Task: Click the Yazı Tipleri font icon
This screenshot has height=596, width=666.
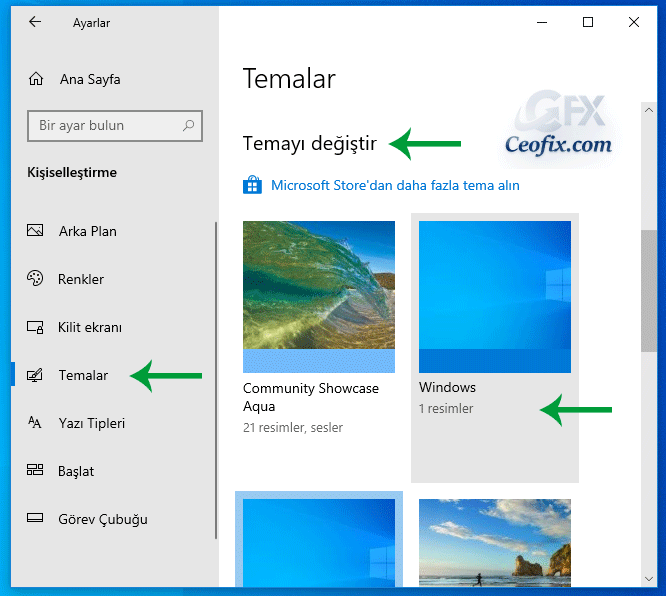Action: [x=35, y=423]
